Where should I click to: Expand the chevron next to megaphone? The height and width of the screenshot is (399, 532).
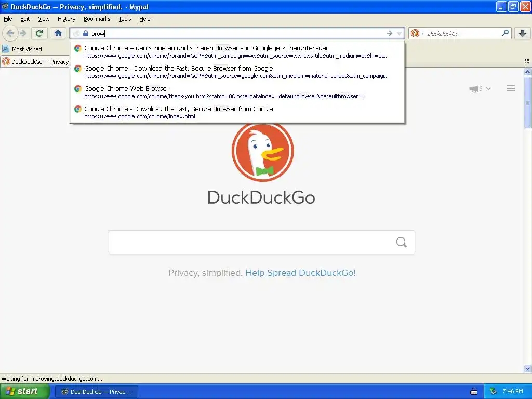[488, 88]
